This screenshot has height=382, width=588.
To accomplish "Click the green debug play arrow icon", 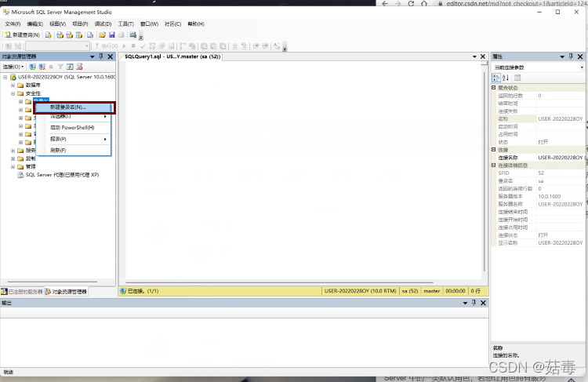I will [x=124, y=45].
